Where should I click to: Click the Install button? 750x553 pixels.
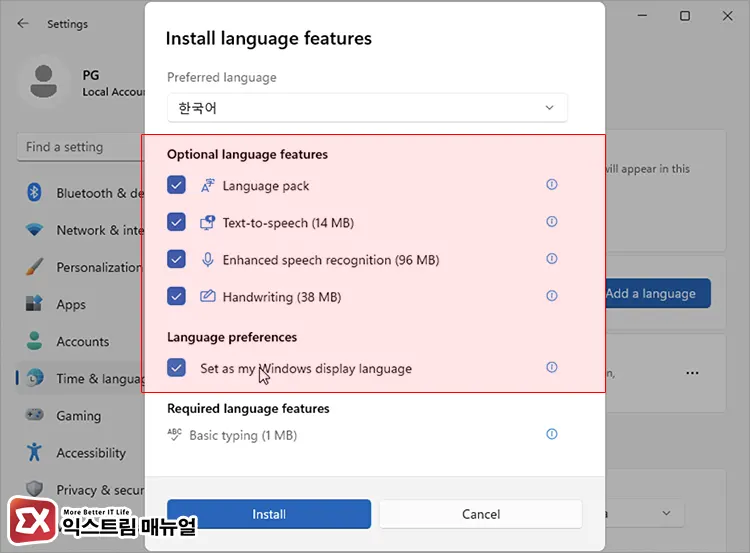click(x=269, y=514)
